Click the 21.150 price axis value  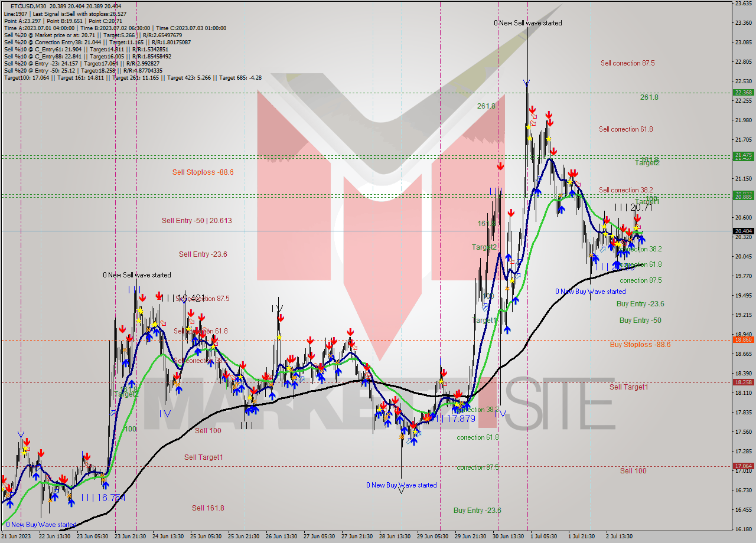(743, 179)
